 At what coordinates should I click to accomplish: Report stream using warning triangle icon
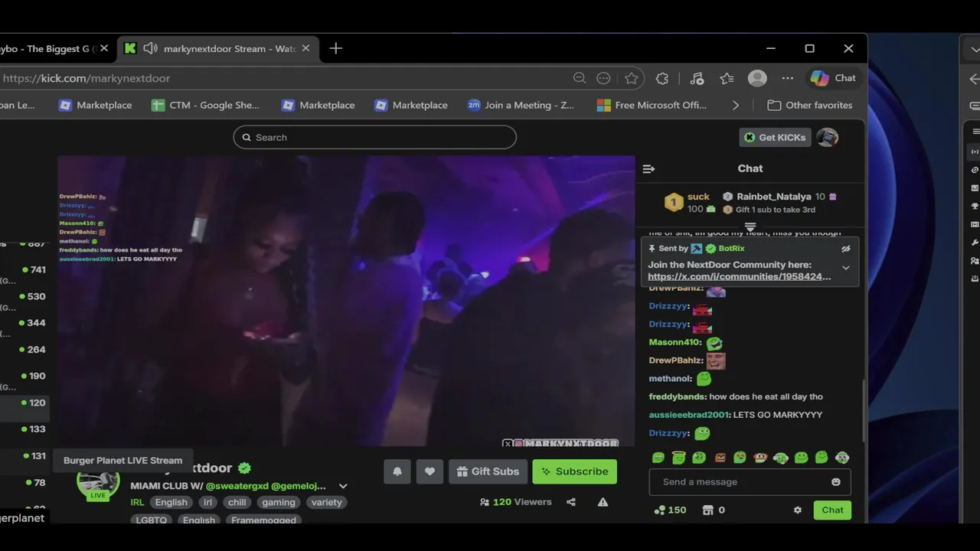[x=603, y=502]
